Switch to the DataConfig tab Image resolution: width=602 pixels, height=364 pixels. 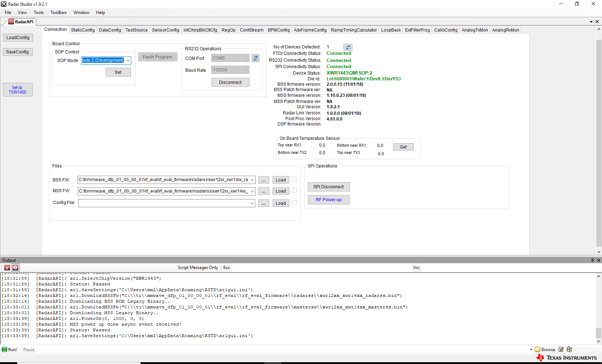pos(110,30)
